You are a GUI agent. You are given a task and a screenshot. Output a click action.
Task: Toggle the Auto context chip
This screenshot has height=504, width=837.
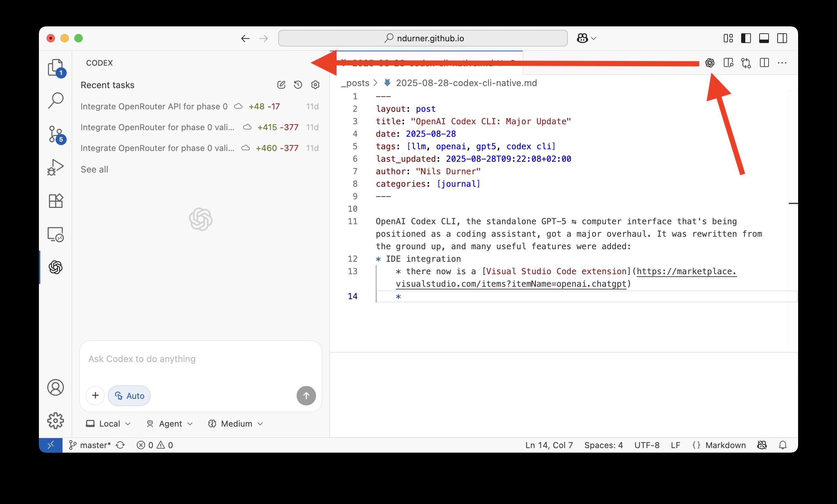pyautogui.click(x=129, y=396)
